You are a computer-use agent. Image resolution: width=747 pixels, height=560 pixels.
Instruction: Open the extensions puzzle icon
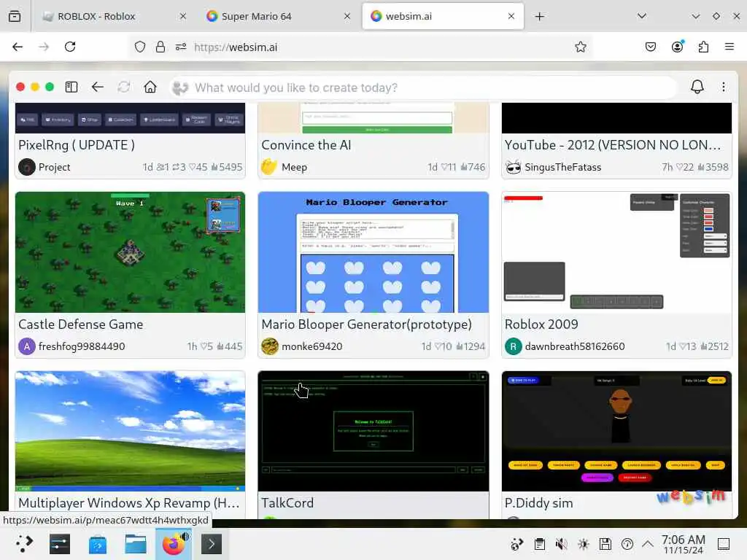pos(703,47)
